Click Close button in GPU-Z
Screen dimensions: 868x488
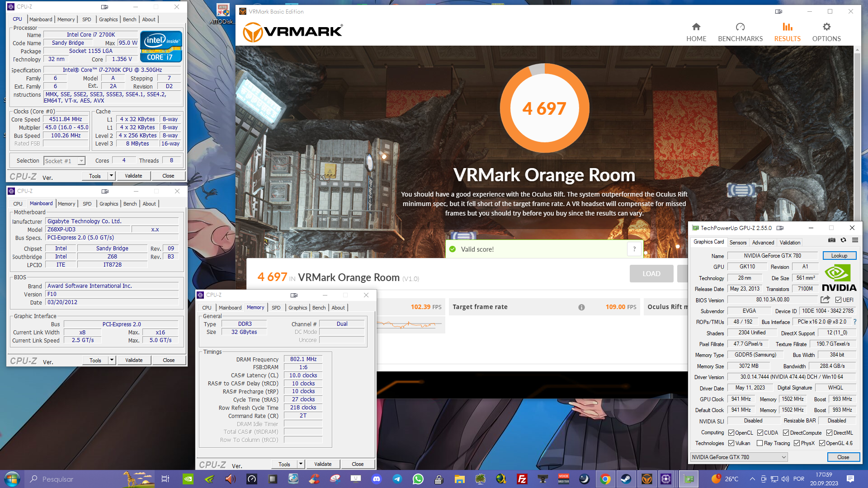tap(843, 457)
